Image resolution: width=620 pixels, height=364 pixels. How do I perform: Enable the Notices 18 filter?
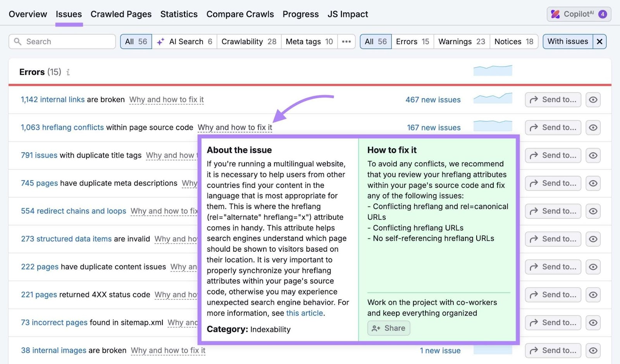point(514,41)
